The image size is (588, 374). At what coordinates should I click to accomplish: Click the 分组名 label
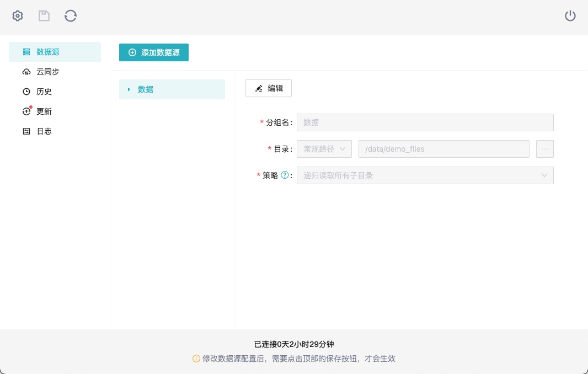coord(278,122)
